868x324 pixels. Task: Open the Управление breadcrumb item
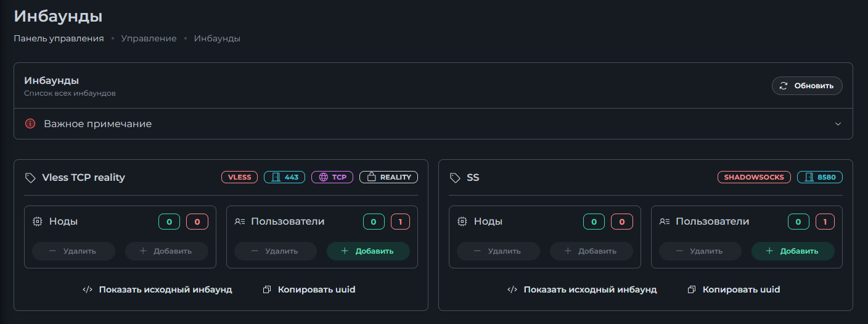click(x=149, y=38)
